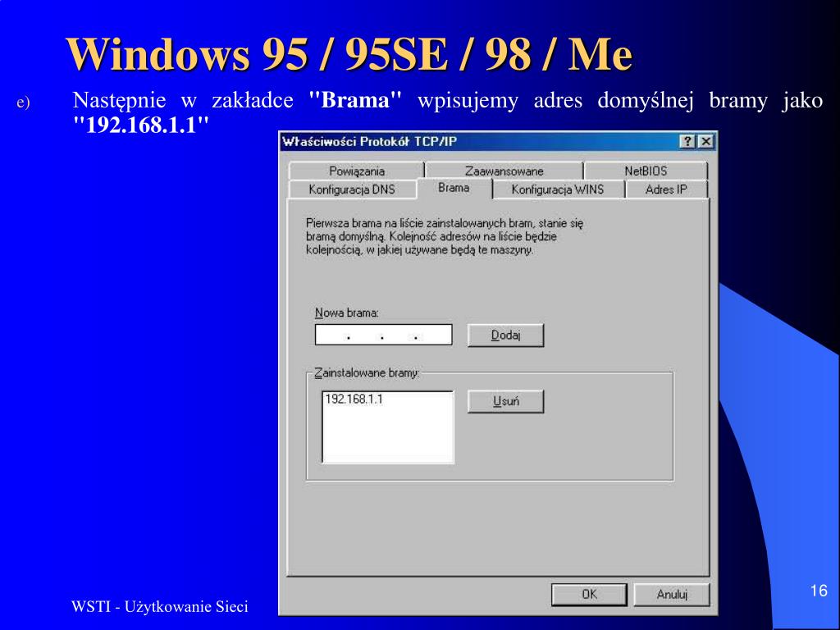Switch to Adres IP tab
Viewport: 840px width, 630px height.
666,189
